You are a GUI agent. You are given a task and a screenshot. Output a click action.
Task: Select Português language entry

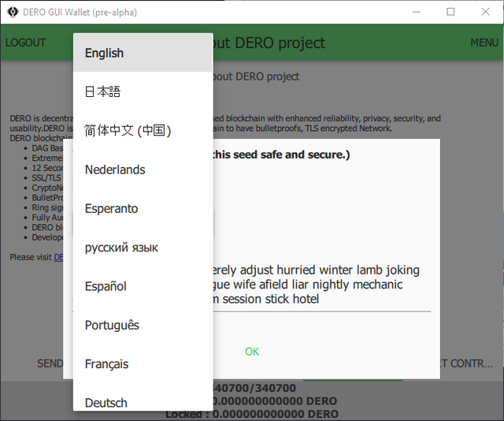[x=143, y=326]
